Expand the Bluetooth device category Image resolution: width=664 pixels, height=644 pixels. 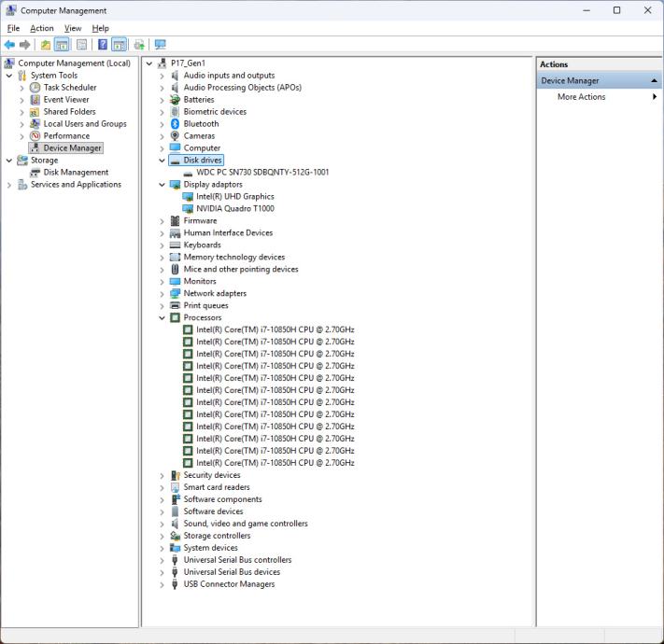(x=162, y=124)
